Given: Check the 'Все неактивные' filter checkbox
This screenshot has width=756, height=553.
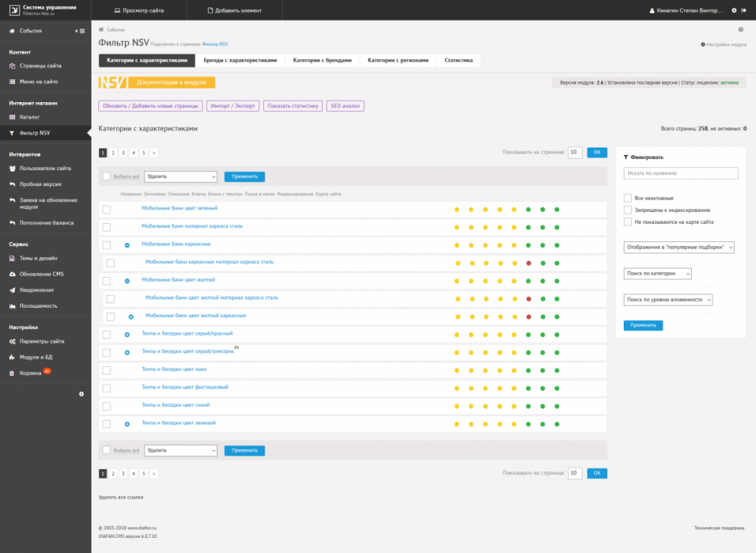Looking at the screenshot, I should (x=627, y=198).
